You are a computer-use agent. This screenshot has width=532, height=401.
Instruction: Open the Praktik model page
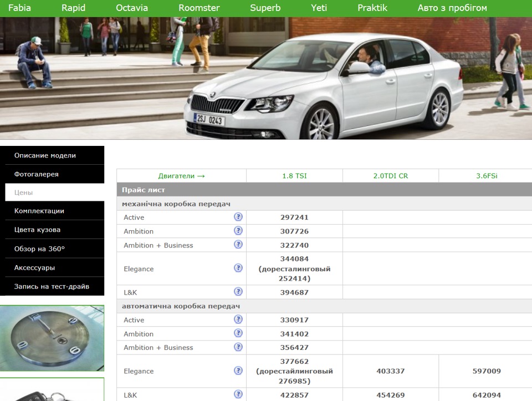372,8
